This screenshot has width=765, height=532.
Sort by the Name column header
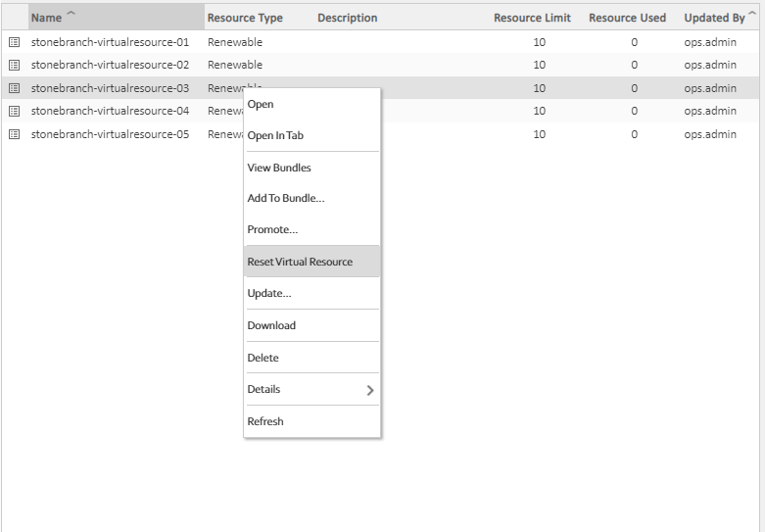click(46, 18)
